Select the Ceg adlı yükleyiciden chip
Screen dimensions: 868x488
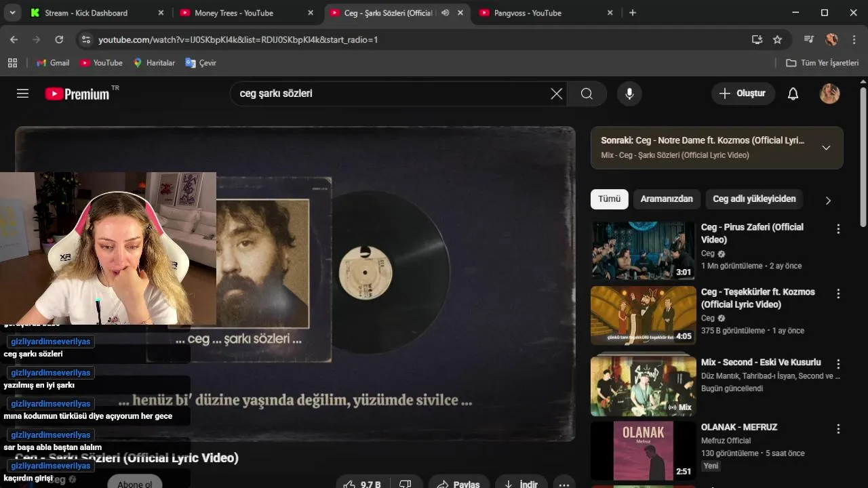point(754,199)
